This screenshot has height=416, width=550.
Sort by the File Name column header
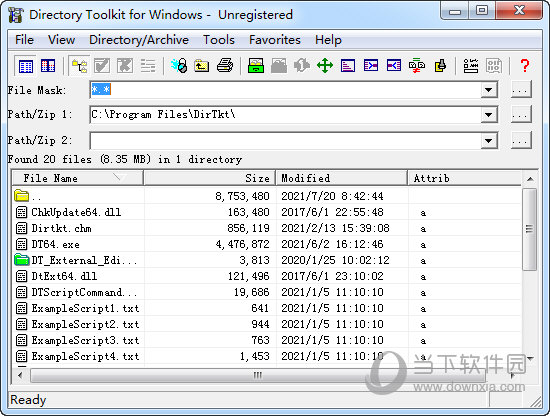(x=78, y=178)
